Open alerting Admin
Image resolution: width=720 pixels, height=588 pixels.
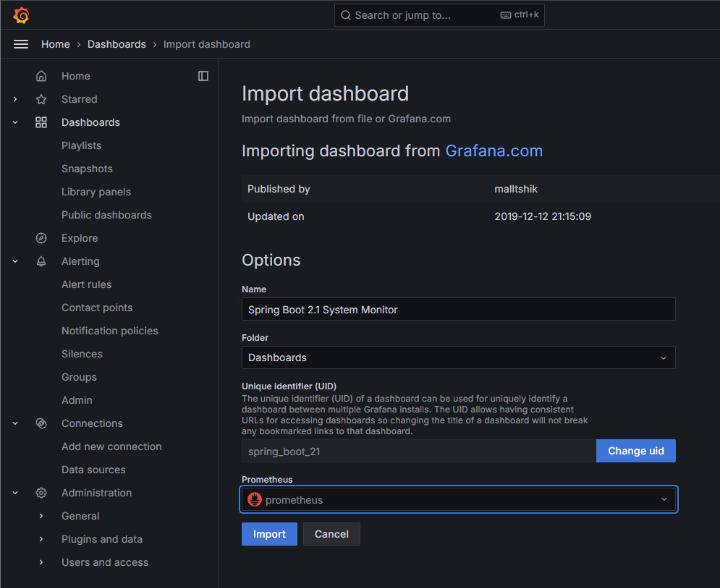(77, 400)
